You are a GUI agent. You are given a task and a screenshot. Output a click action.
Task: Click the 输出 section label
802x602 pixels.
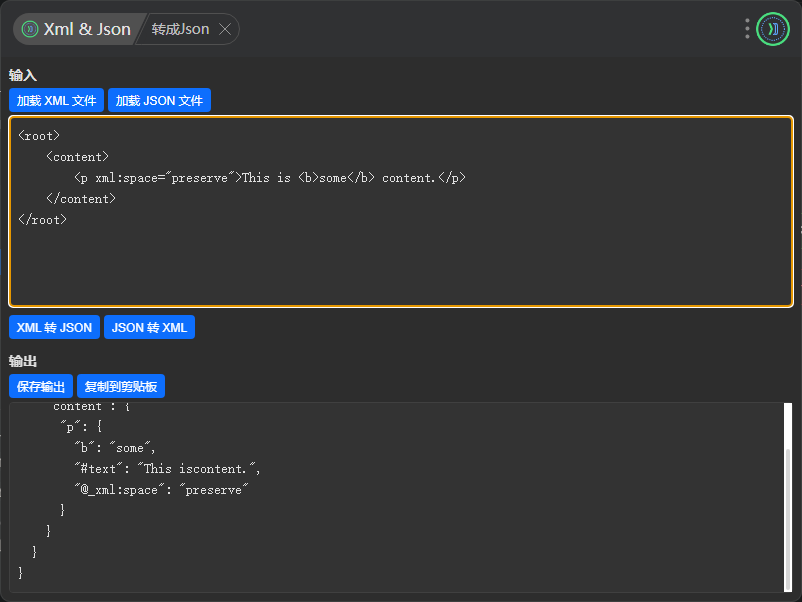(23, 361)
